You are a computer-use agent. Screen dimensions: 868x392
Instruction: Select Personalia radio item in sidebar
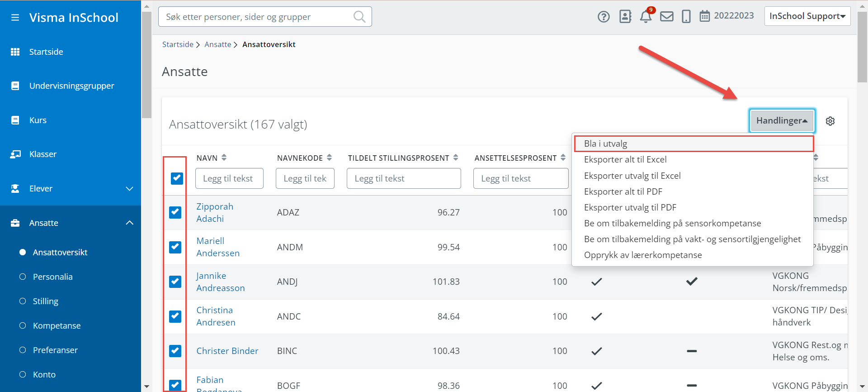click(23, 277)
